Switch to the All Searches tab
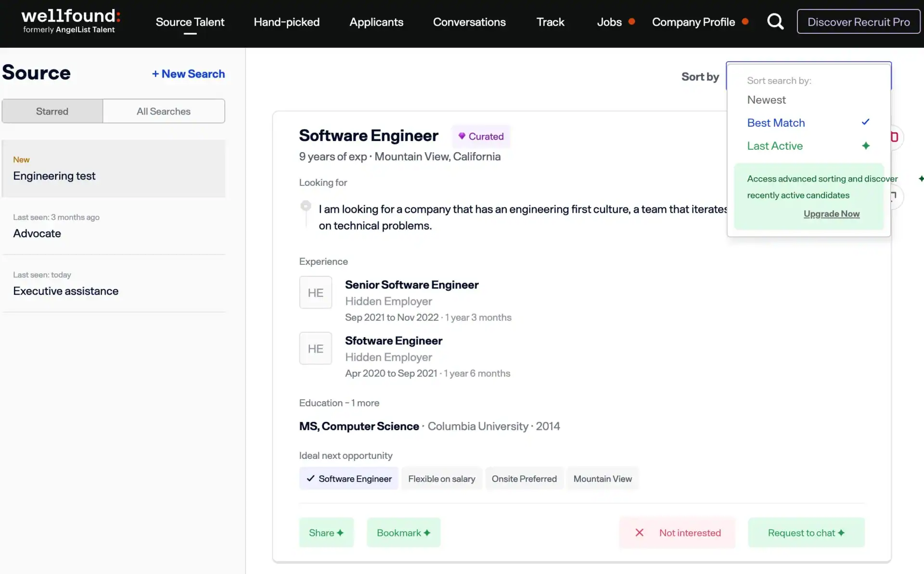The image size is (924, 574). pyautogui.click(x=164, y=111)
